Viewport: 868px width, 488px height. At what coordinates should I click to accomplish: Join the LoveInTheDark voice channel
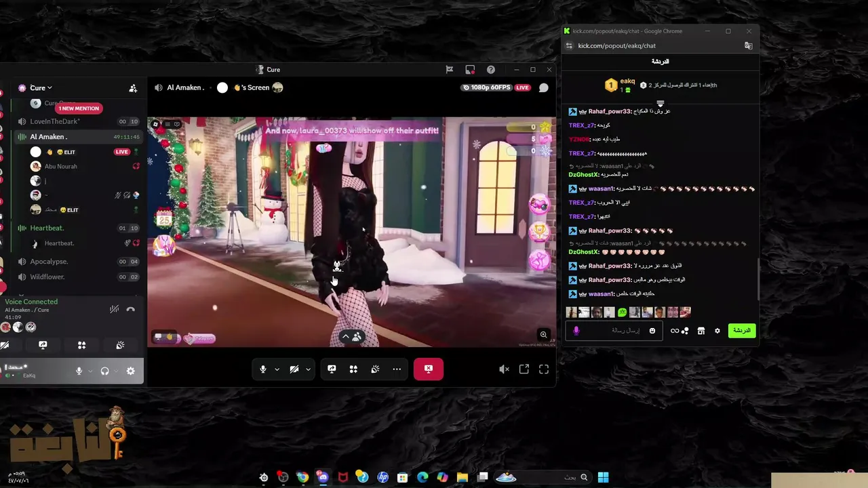79,121
